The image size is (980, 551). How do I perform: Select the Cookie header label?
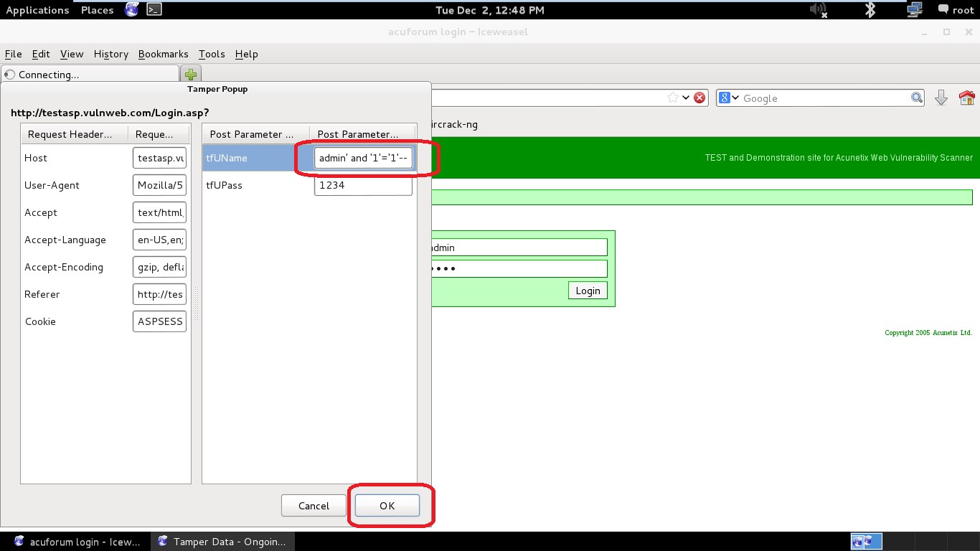[40, 321]
